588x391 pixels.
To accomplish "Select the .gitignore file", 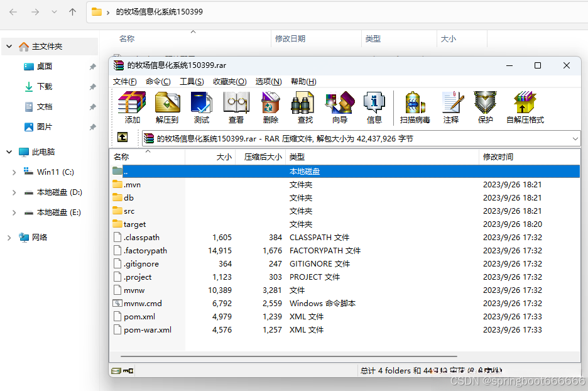I will tap(345, 264).
